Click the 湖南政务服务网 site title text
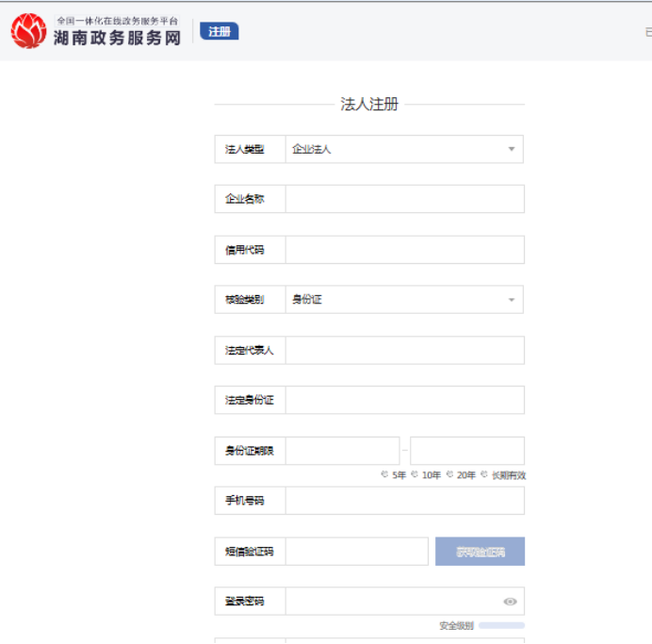 117,39
